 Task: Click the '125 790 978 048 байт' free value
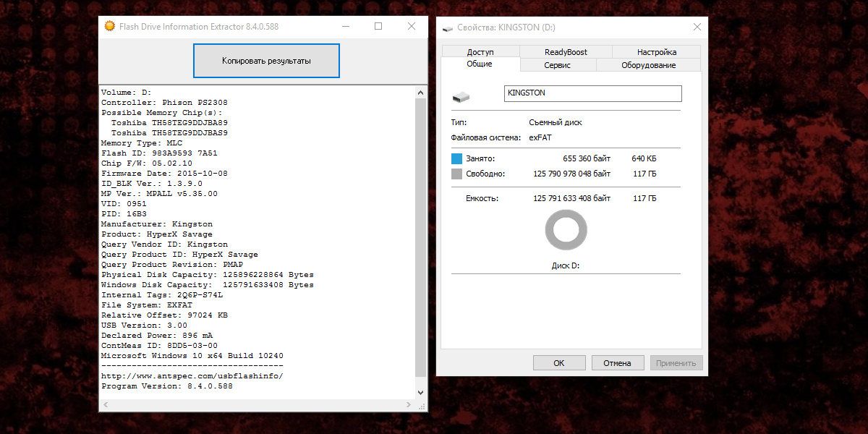coord(572,174)
